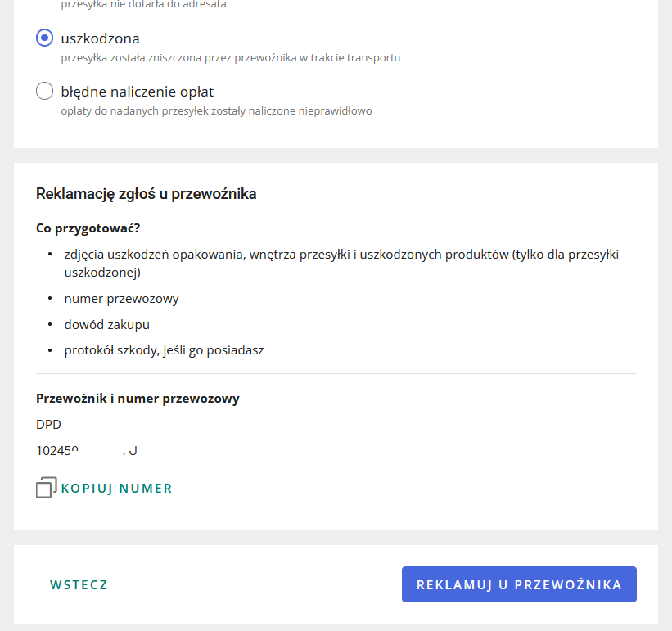Click the "KOPIUJ NUMER" text link
Screen dimensions: 672x631
click(116, 489)
